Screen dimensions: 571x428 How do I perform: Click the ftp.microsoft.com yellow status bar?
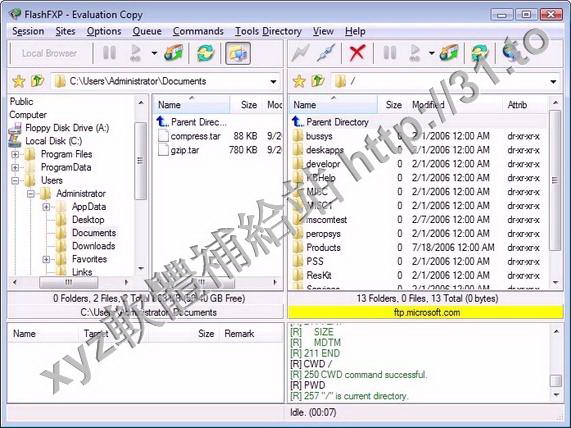[x=425, y=313]
